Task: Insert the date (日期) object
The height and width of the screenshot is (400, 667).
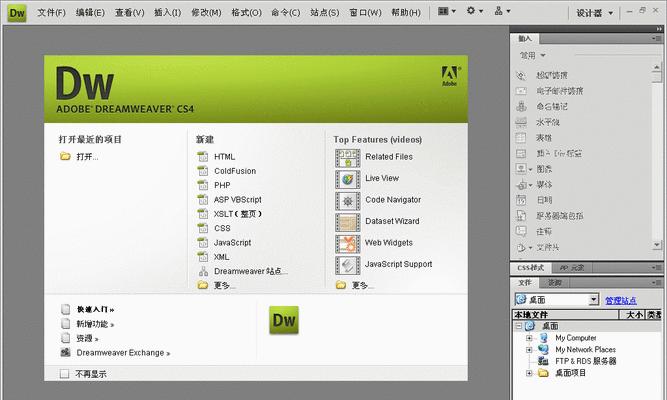Action: [544, 200]
